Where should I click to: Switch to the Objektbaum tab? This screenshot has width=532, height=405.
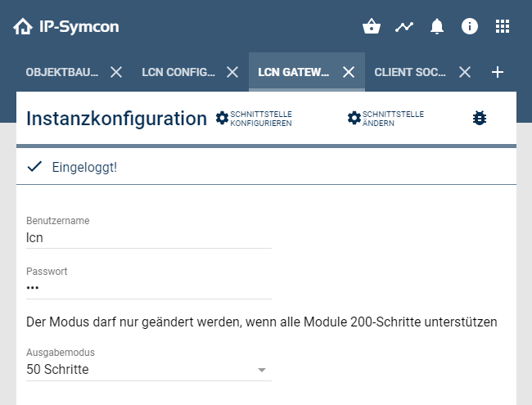pos(62,72)
